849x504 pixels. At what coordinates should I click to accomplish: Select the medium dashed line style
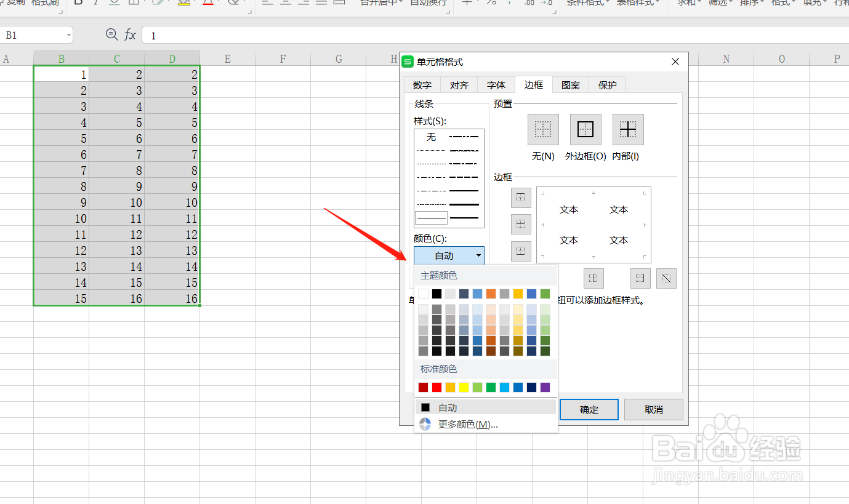(x=464, y=177)
